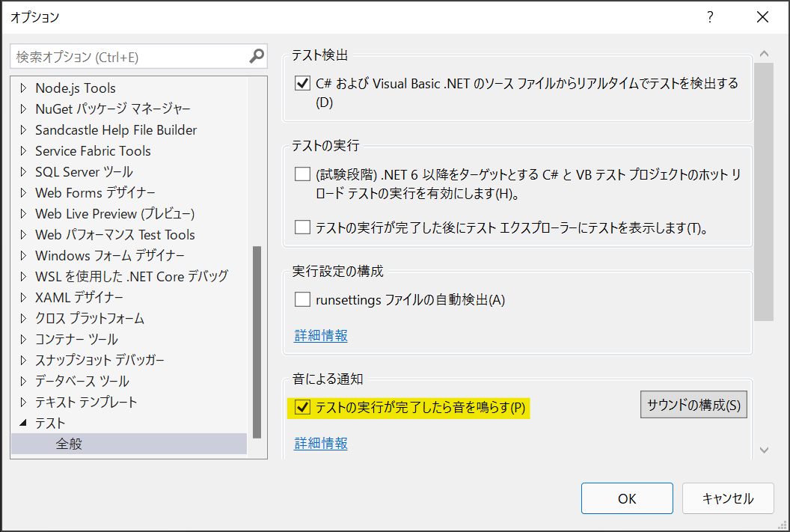Image resolution: width=790 pixels, height=532 pixels.
Task: Collapse the テスト tree node
Action: coord(23,424)
